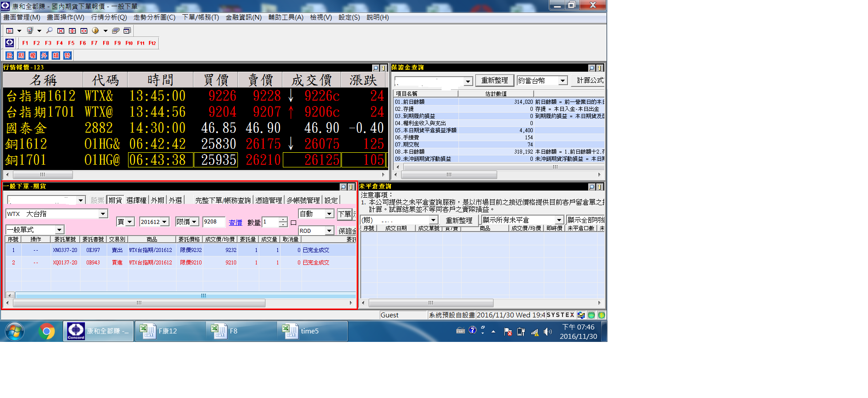Switch to the 外期 order tab
This screenshot has height=398, width=868.
point(158,200)
